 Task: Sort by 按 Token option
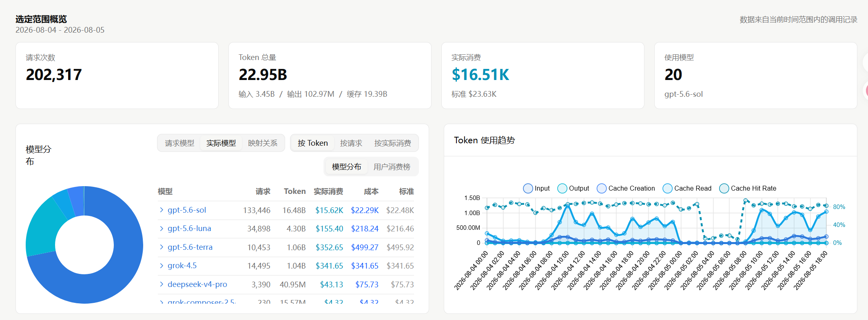tap(313, 143)
